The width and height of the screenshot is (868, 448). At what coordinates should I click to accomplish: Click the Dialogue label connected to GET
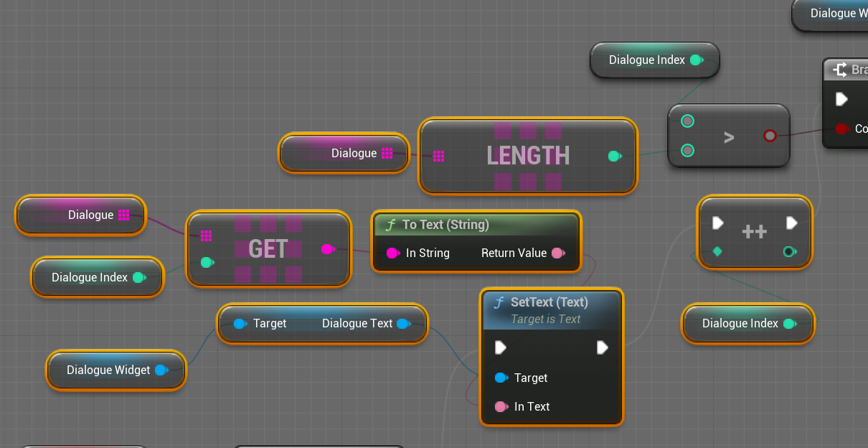(90, 215)
